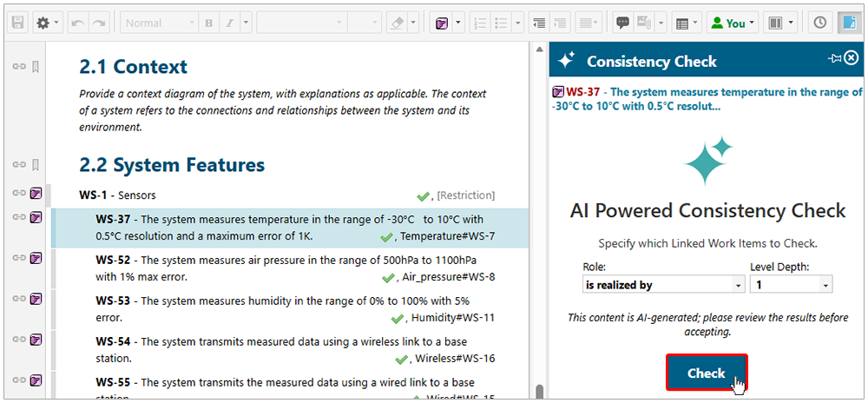Click the comments speech bubble icon

pos(622,23)
